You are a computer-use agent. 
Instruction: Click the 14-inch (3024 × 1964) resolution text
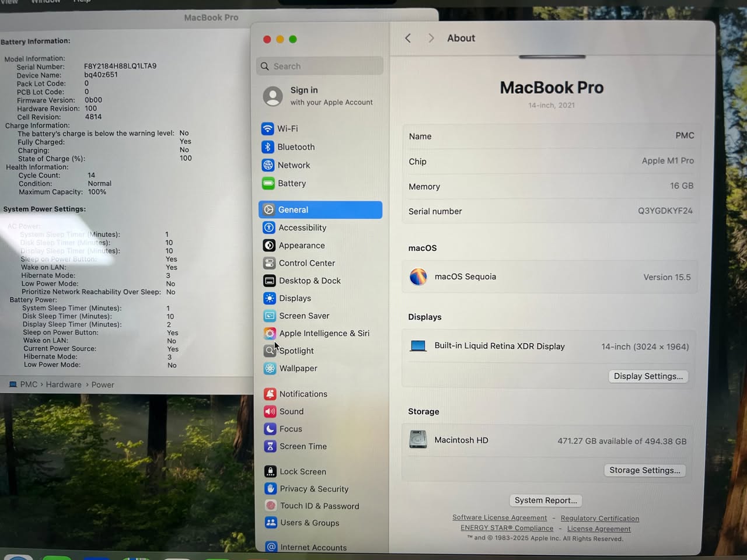pyautogui.click(x=645, y=346)
